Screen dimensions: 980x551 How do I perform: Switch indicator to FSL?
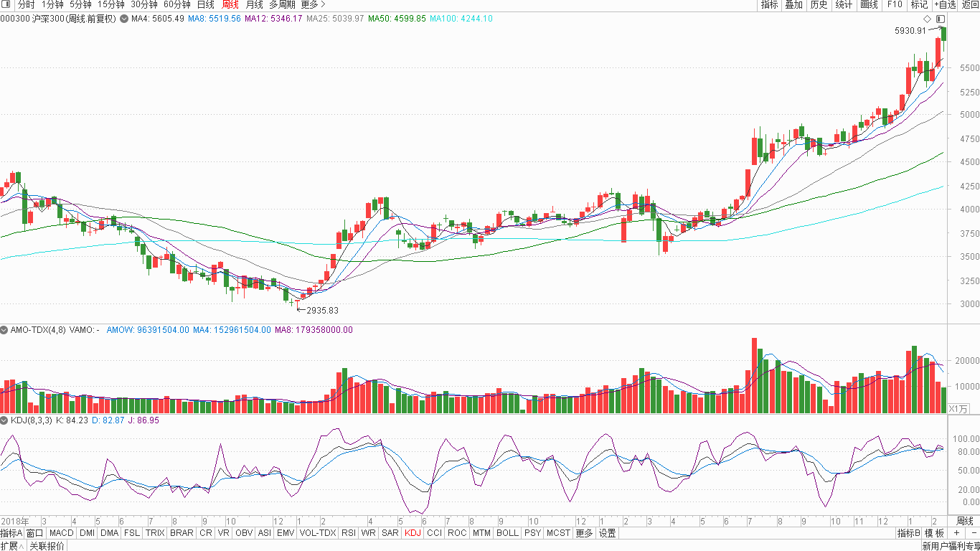pyautogui.click(x=132, y=533)
